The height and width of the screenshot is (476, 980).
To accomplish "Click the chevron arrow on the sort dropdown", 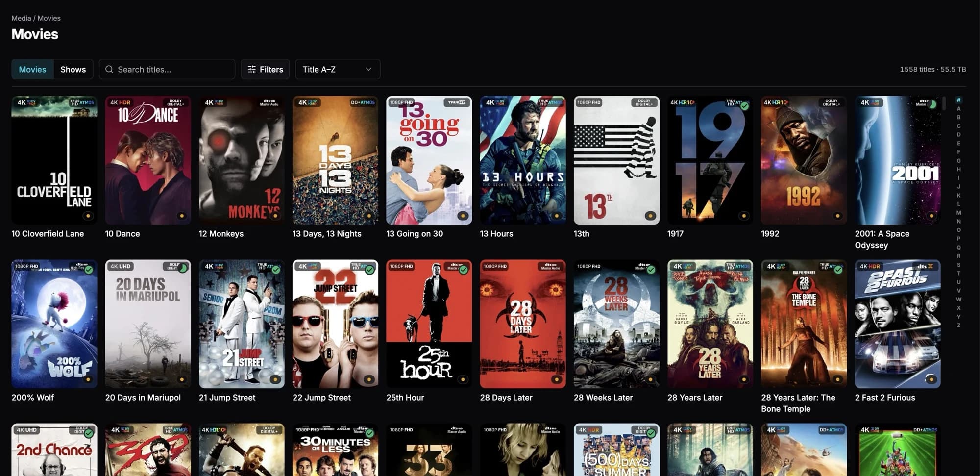I will click(x=368, y=69).
